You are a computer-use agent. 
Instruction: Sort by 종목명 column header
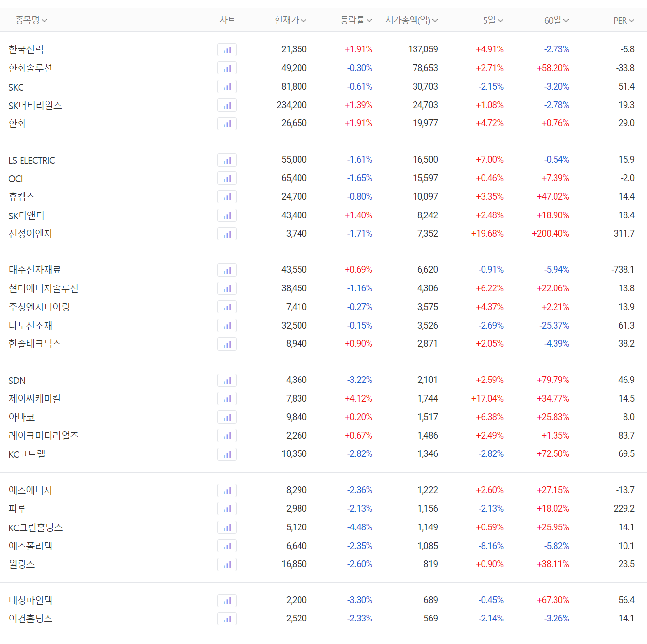(x=31, y=20)
